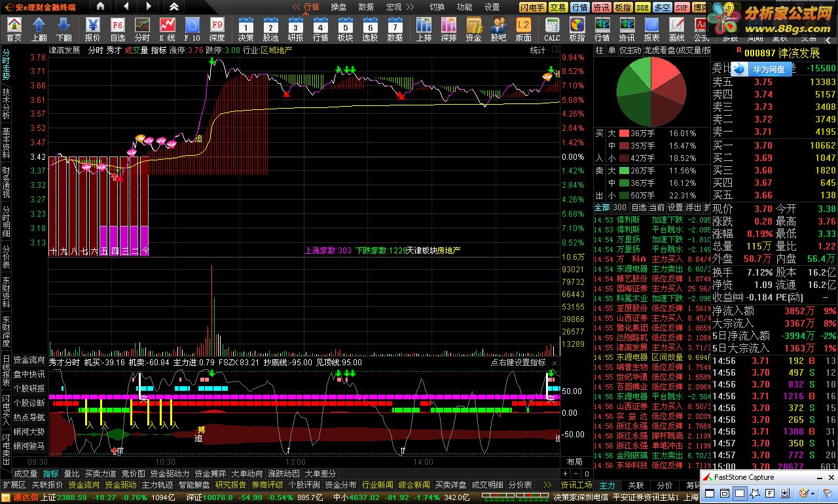This screenshot has height=504, width=838.
Task: Open calendar icon 2 股池
Action: pyautogui.click(x=270, y=29)
